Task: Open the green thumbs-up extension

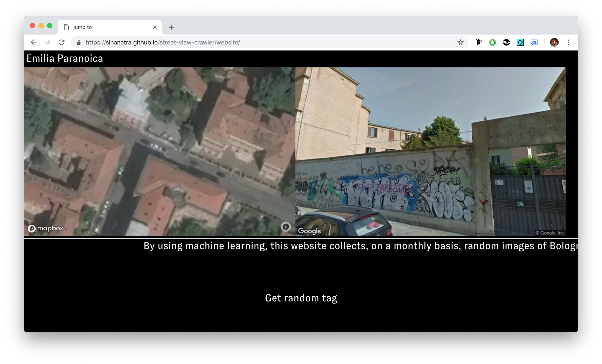Action: tap(492, 42)
